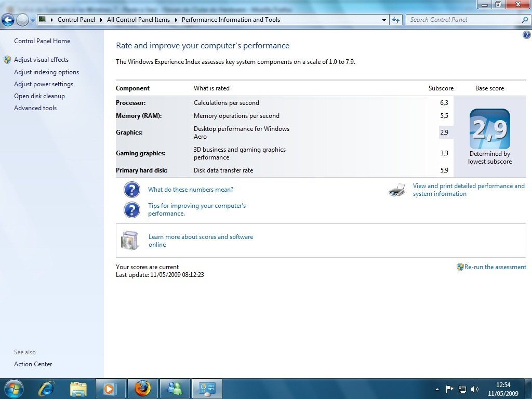Refresh the Control Panel page
532x399 pixels.
(x=395, y=20)
